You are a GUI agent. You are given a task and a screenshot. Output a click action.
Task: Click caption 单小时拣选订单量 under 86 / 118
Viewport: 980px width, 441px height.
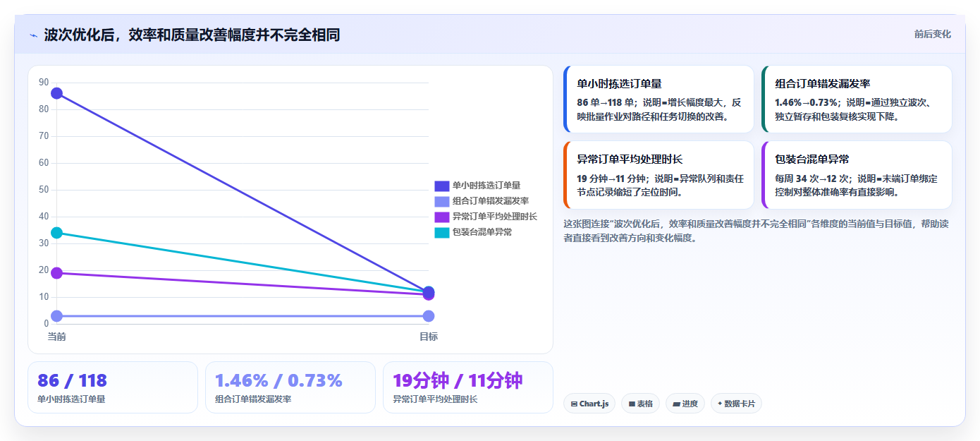click(71, 399)
